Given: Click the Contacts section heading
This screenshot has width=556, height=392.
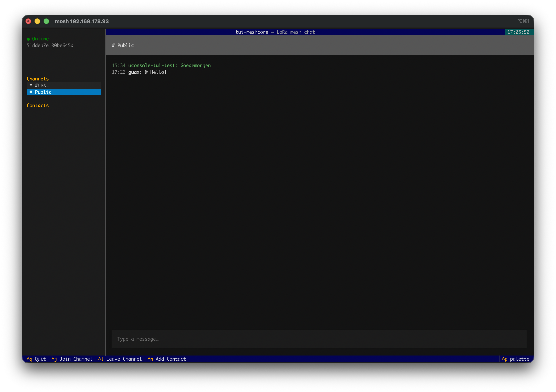Looking at the screenshot, I should tap(37, 105).
